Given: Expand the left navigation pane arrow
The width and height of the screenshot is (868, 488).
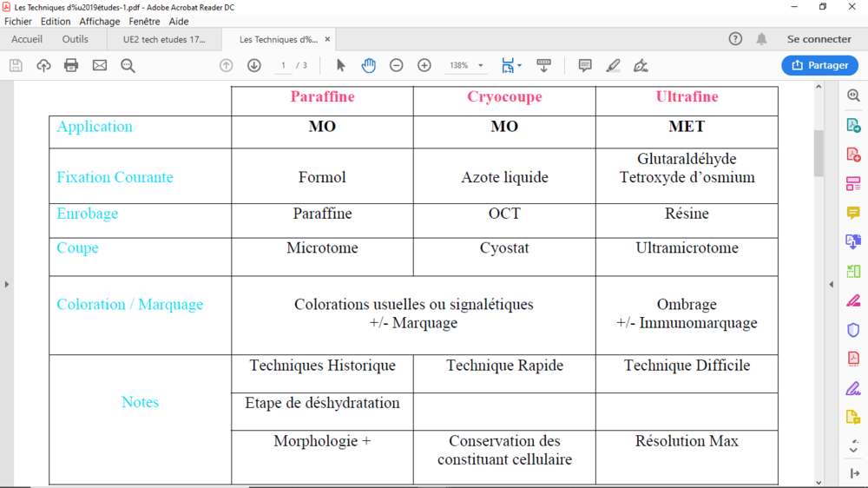Looking at the screenshot, I should pos(7,284).
